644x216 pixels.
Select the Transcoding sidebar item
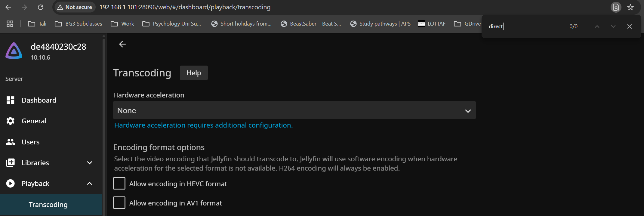[48, 205]
